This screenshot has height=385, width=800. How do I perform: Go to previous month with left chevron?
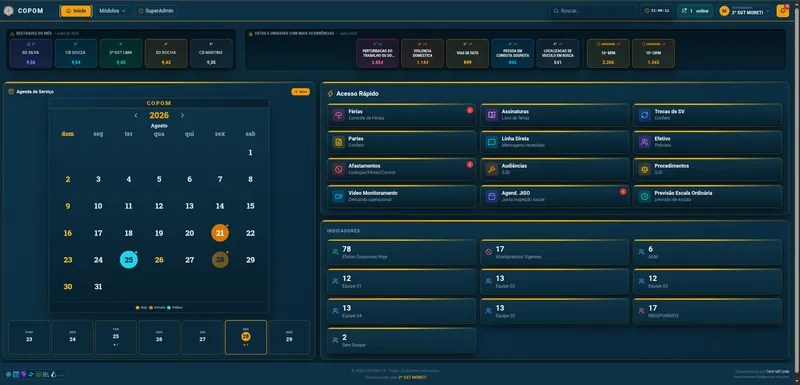coord(136,116)
